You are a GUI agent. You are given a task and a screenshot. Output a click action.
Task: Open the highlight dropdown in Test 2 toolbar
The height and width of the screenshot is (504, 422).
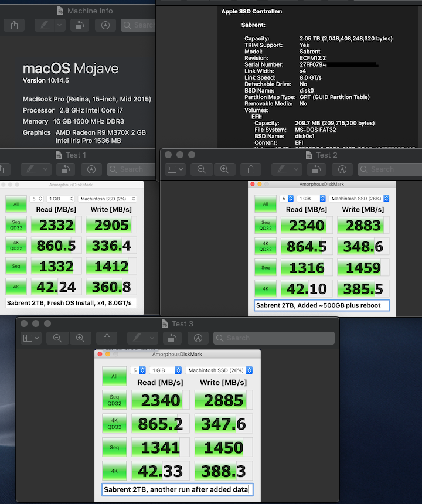click(x=297, y=169)
